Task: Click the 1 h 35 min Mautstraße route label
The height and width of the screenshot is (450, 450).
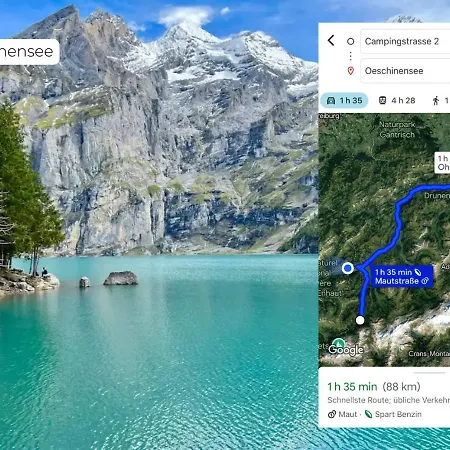Action: point(402,276)
